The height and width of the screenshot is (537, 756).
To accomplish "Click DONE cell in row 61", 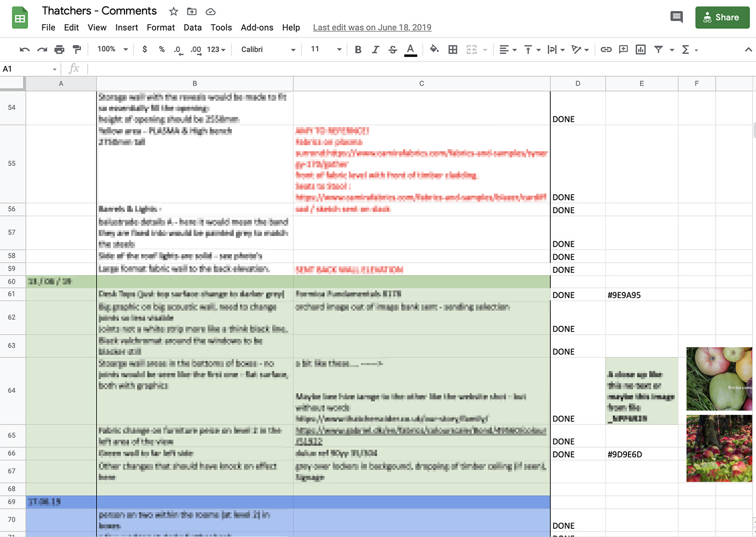I will point(578,294).
